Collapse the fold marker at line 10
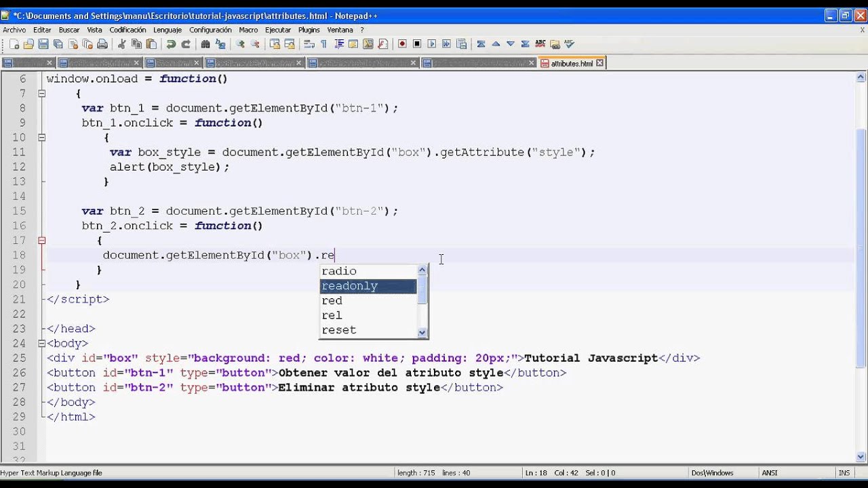 41,138
